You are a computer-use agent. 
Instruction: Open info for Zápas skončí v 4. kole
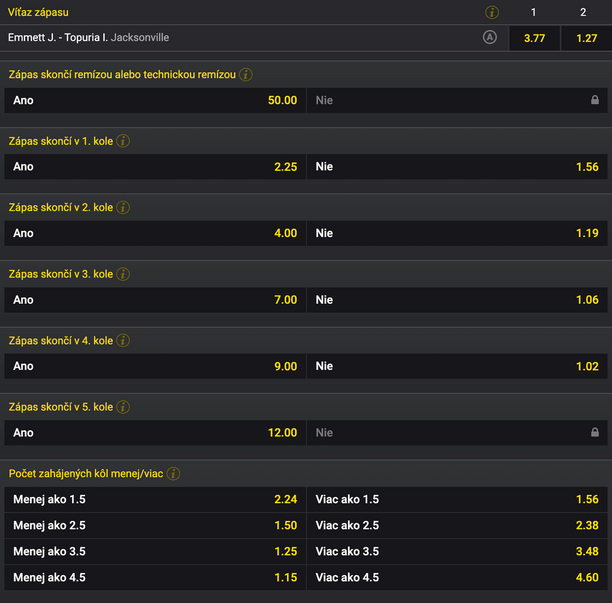(123, 340)
